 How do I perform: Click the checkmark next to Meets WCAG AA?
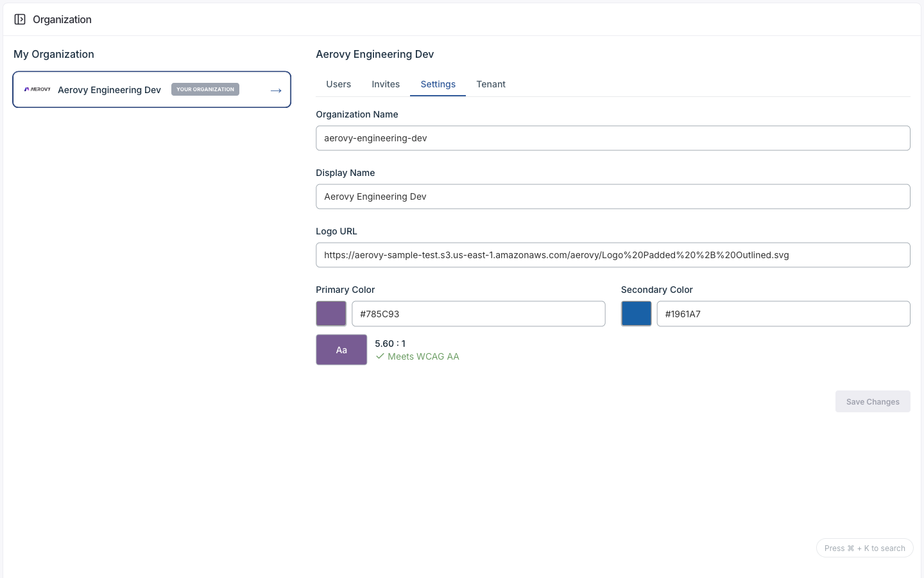[x=380, y=356]
